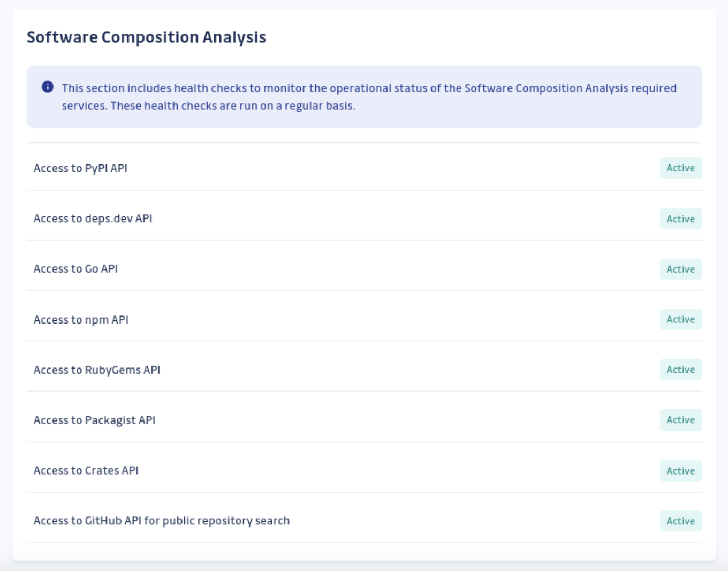Click Active badge for PyPI API
This screenshot has width=728, height=571.
[680, 168]
